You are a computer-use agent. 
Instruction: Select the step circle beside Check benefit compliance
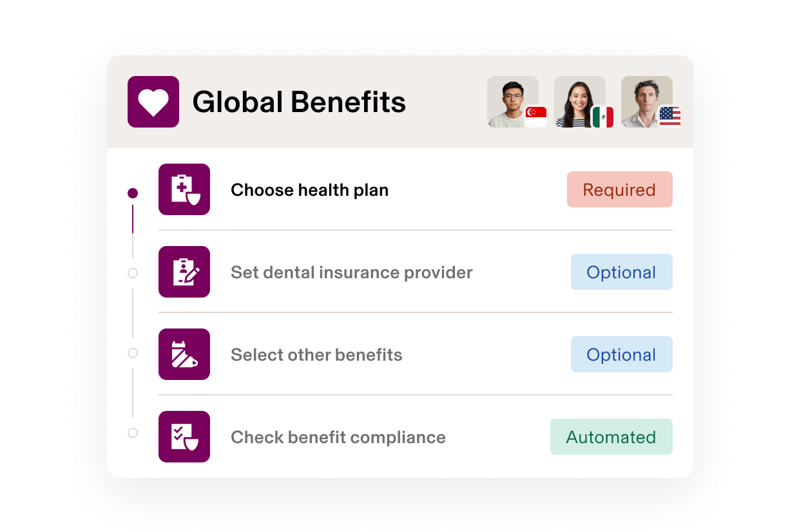click(x=133, y=433)
